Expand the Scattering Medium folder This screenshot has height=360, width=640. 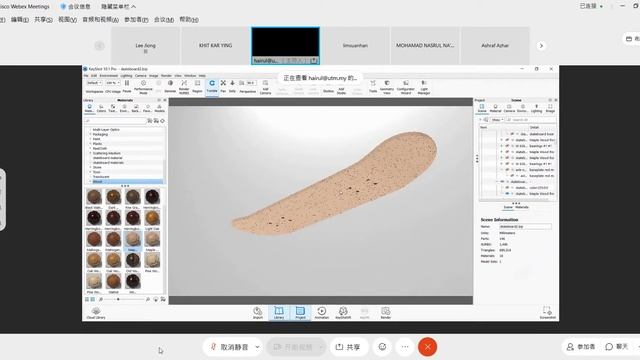pyautogui.click(x=90, y=153)
